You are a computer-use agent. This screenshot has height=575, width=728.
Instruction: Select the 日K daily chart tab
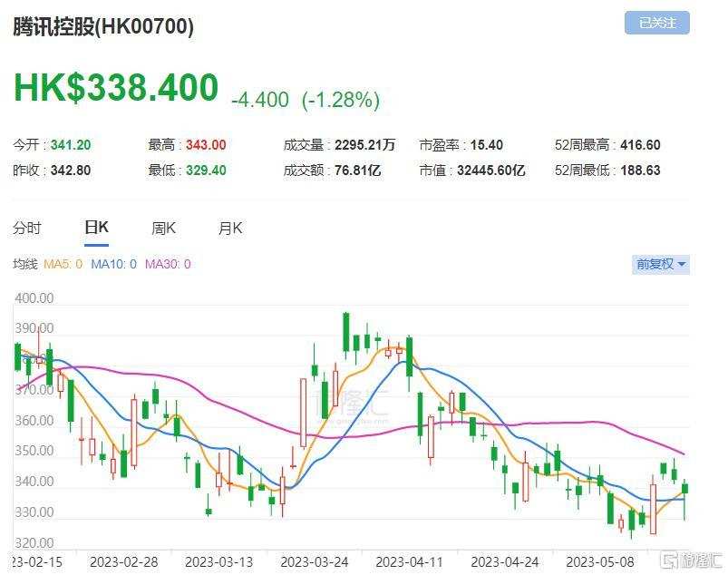click(x=94, y=228)
